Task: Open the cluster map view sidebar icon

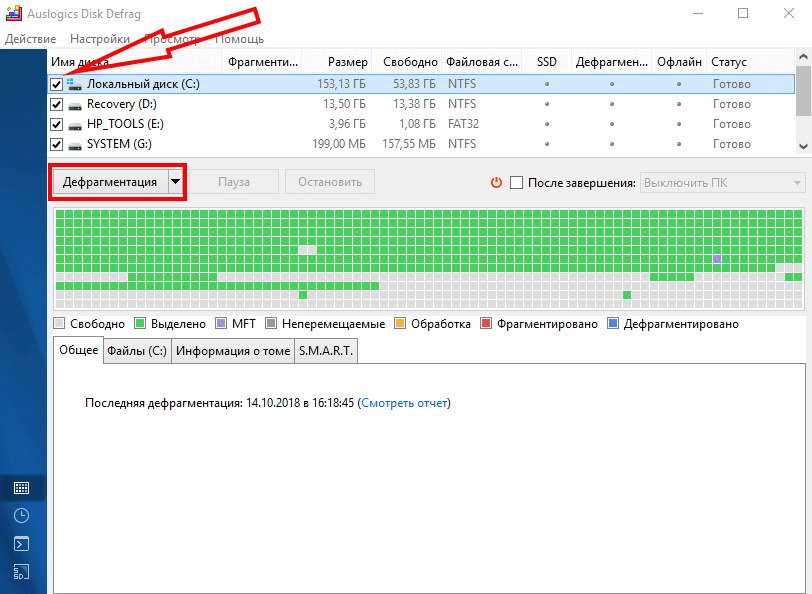Action: click(x=21, y=488)
